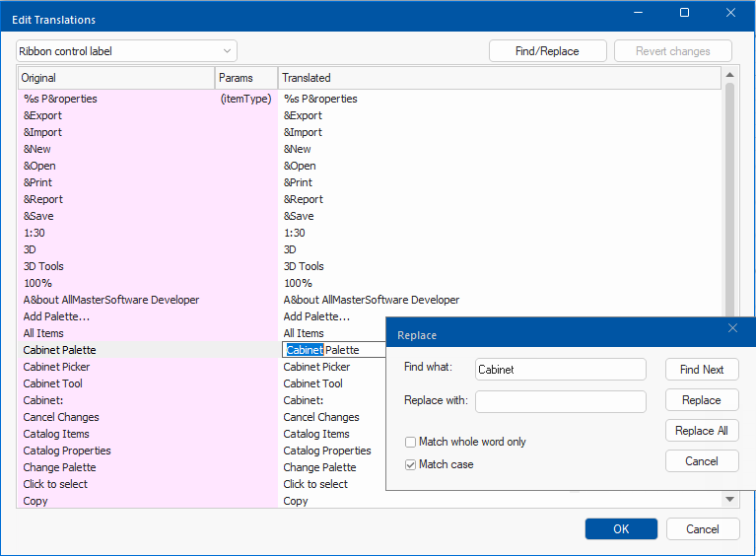Maximize the Edit Translations window
The height and width of the screenshot is (556, 756).
pyautogui.click(x=684, y=13)
